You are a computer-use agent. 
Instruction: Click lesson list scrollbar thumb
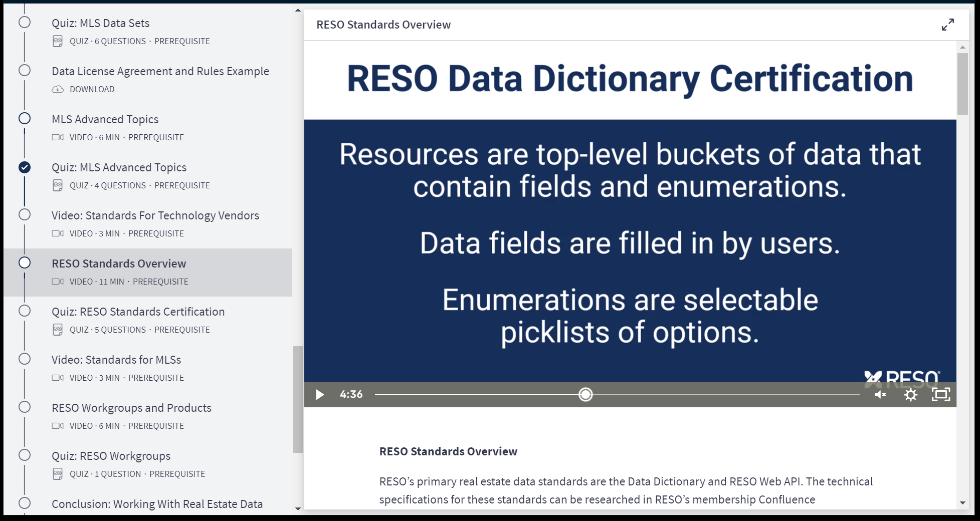[298, 399]
